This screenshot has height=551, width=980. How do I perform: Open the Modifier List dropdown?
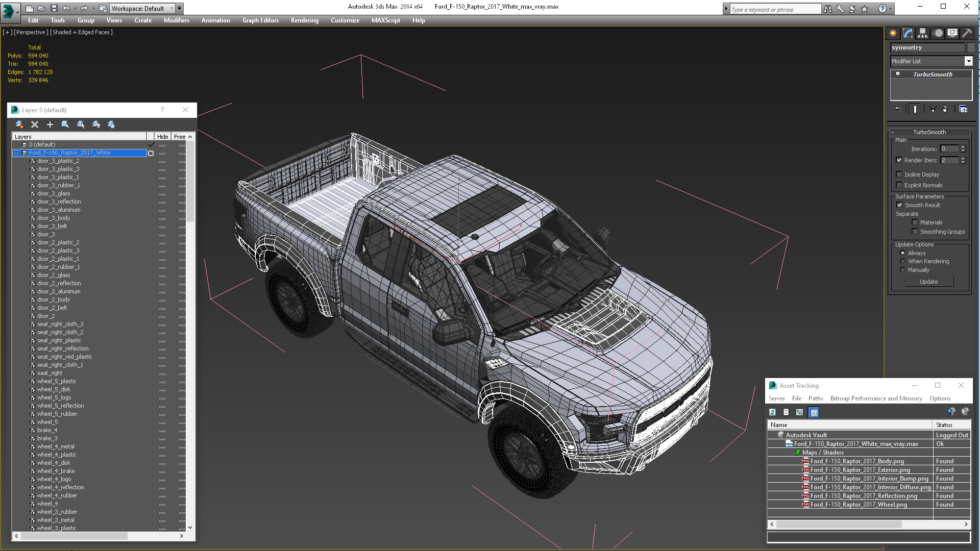coord(968,61)
